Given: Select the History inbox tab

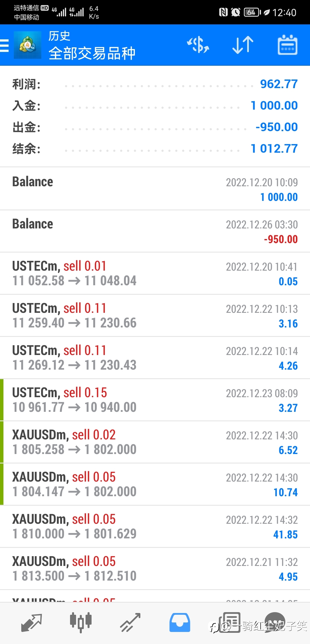Looking at the screenshot, I should [x=180, y=622].
